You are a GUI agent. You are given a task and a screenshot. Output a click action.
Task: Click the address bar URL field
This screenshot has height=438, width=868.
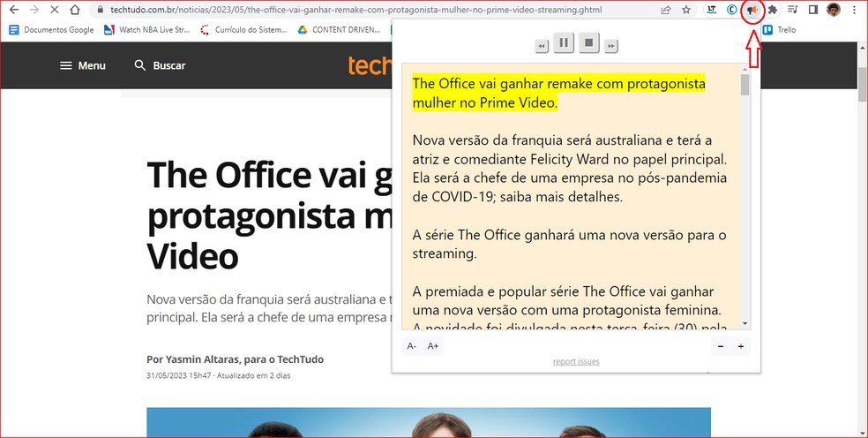[x=356, y=10]
